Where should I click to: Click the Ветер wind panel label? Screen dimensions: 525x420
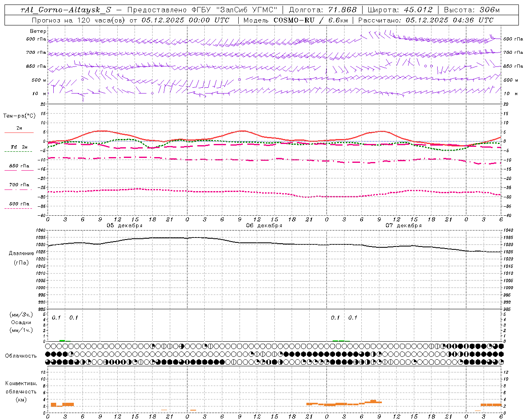point(38,31)
